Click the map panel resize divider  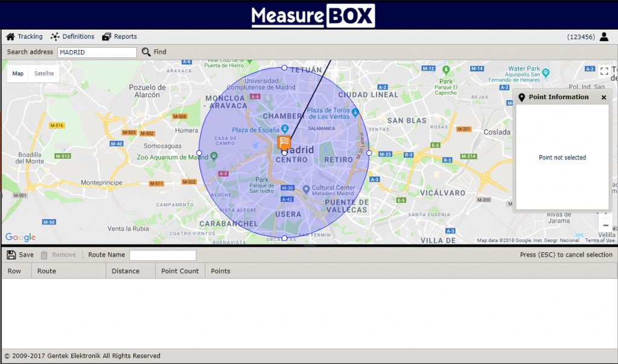pyautogui.click(x=309, y=246)
